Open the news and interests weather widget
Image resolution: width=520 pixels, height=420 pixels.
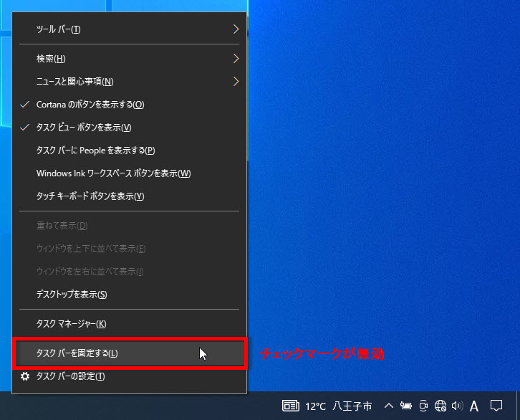[327, 406]
